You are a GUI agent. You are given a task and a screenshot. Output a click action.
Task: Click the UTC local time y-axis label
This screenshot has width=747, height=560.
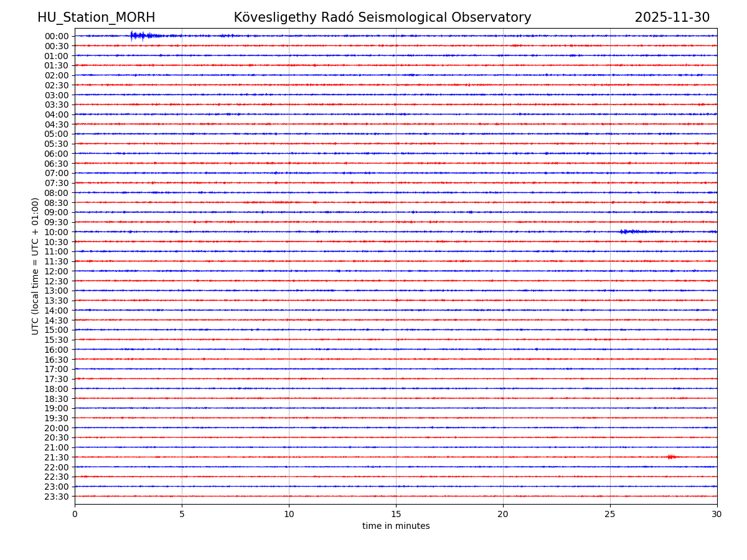(x=35, y=266)
